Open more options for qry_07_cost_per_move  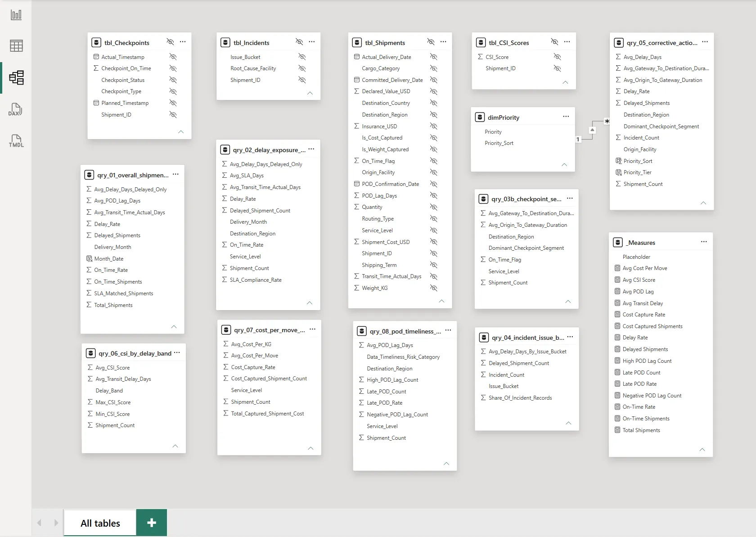point(313,329)
